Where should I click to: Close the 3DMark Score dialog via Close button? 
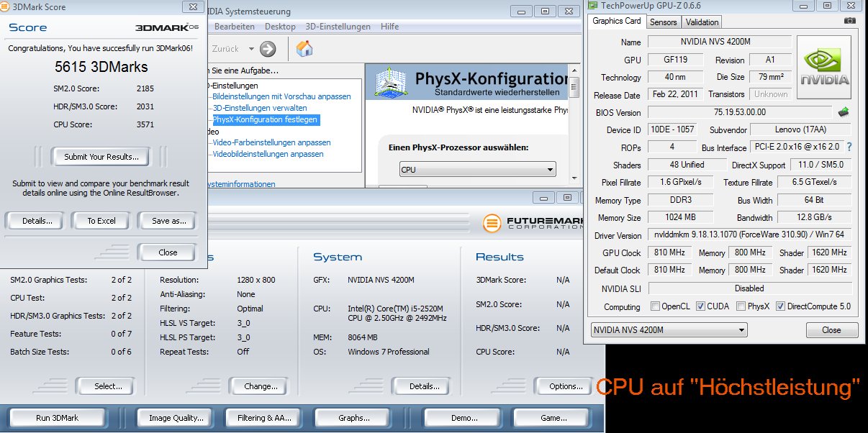(x=168, y=252)
